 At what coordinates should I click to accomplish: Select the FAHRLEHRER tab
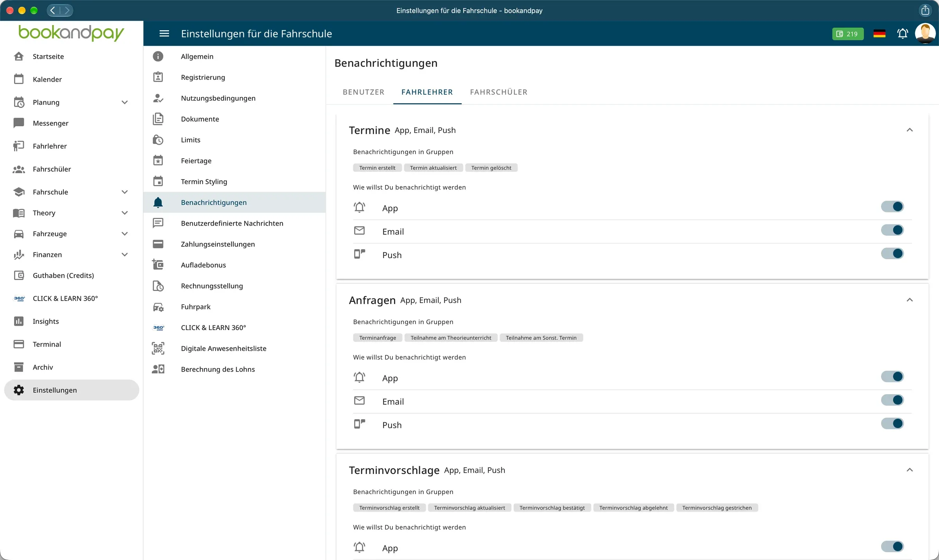[427, 92]
